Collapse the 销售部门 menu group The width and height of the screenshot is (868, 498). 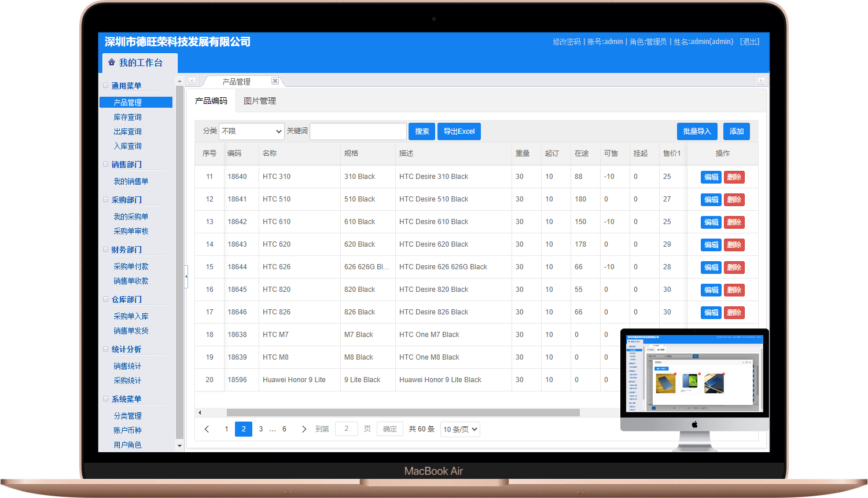(x=106, y=164)
